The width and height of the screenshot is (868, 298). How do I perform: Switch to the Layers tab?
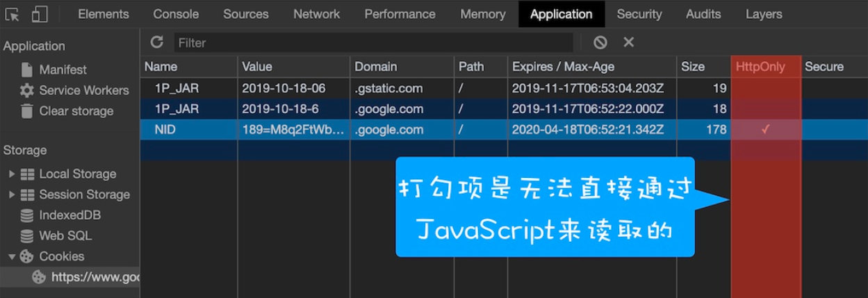[764, 14]
